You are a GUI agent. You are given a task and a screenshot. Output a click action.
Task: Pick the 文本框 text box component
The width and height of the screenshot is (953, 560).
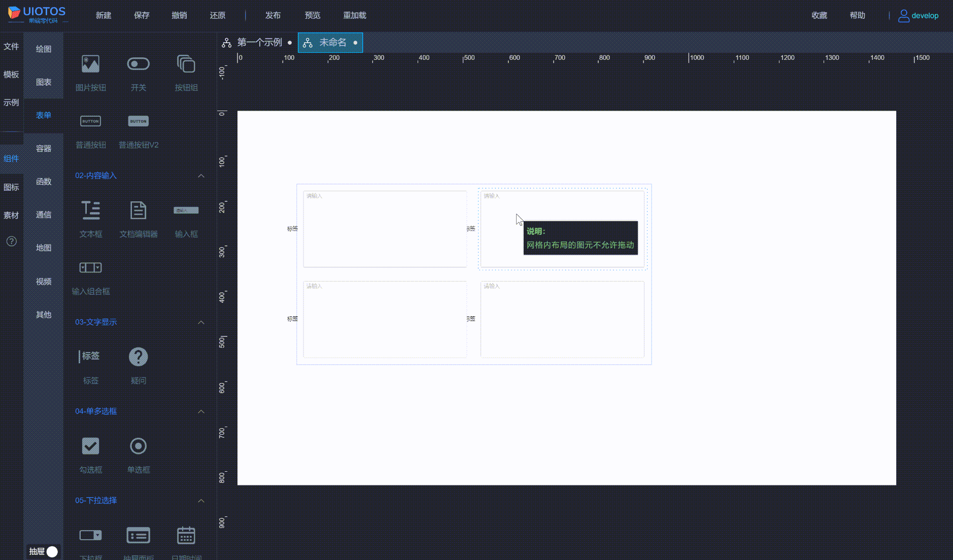pyautogui.click(x=90, y=211)
